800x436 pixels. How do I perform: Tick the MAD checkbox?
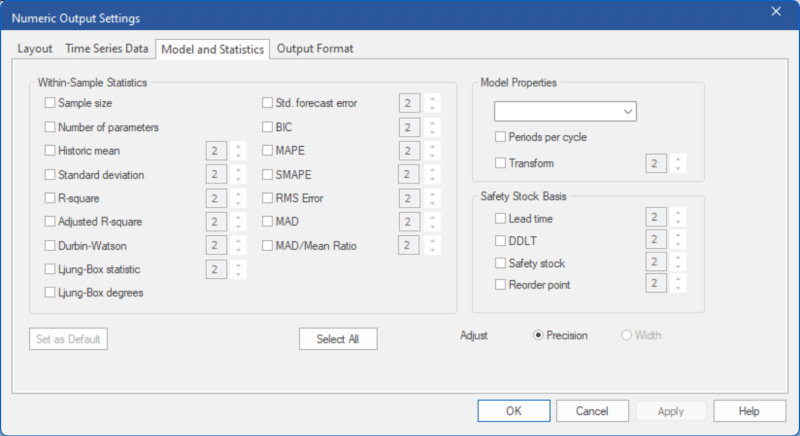[x=267, y=221]
